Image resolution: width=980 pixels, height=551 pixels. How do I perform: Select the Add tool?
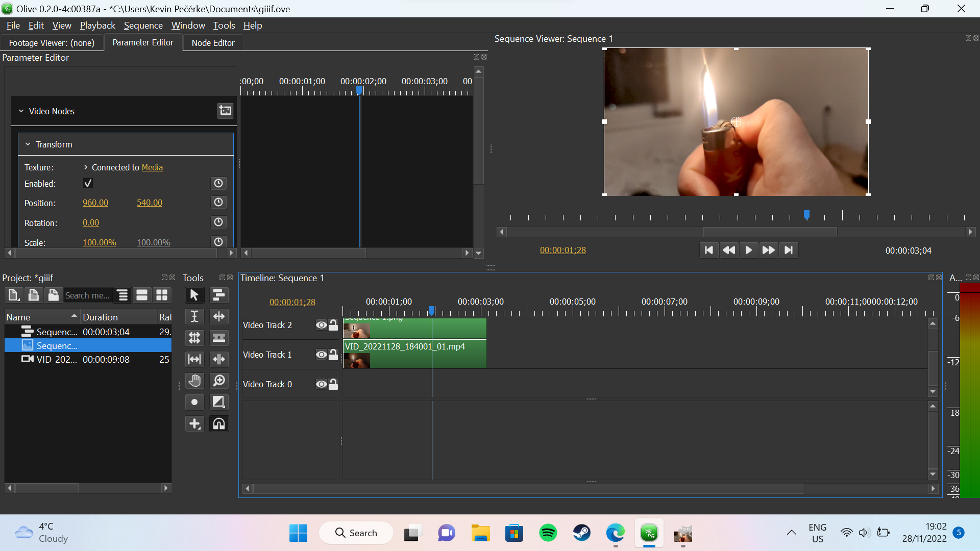tap(194, 423)
